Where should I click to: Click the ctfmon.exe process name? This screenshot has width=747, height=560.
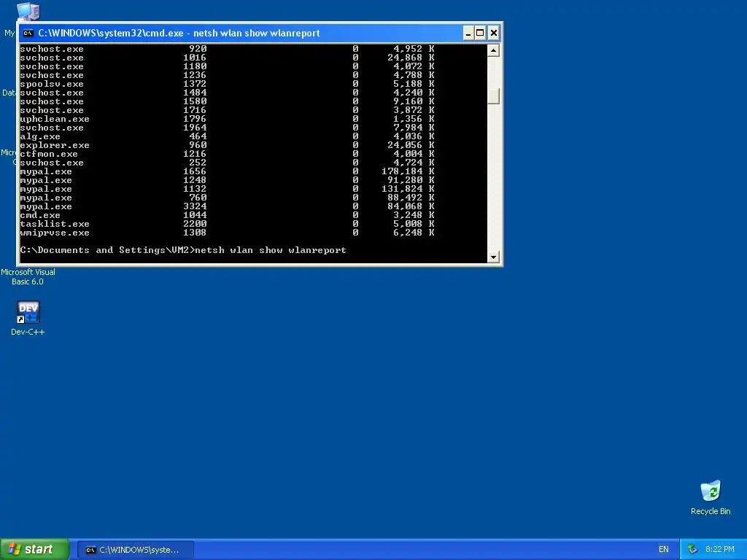click(49, 154)
